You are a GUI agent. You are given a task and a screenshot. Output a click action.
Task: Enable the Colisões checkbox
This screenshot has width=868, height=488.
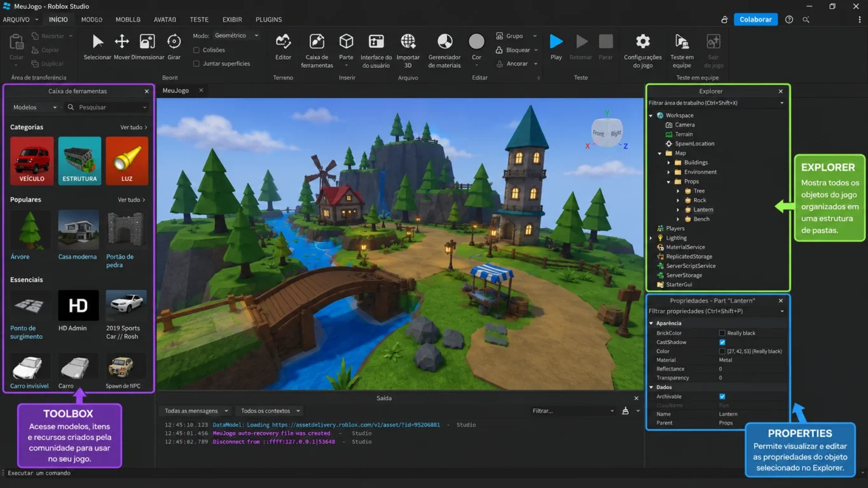tap(196, 50)
